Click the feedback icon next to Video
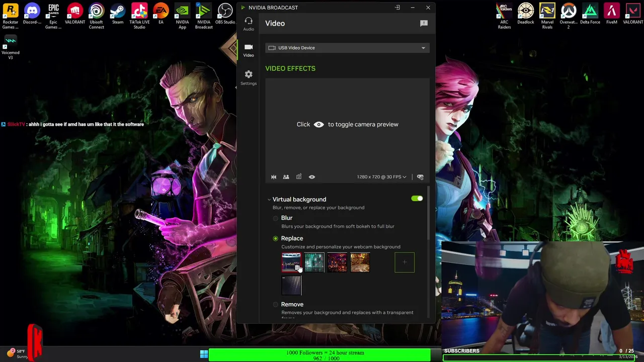 [424, 23]
